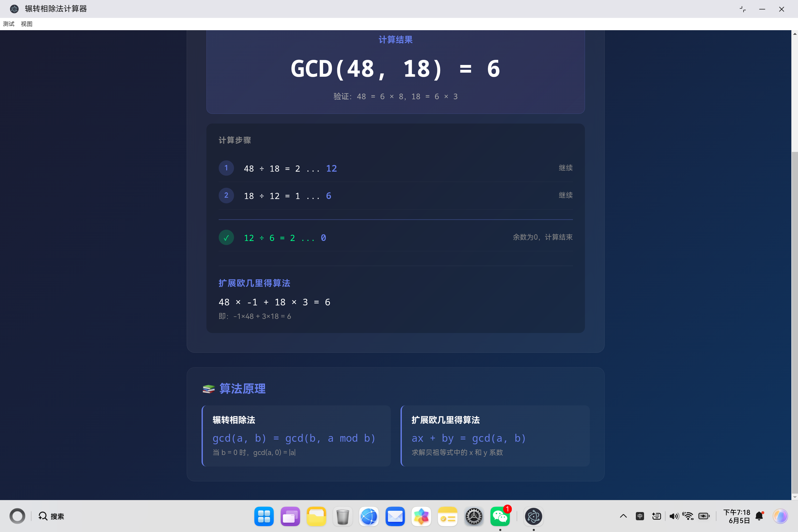This screenshot has width=798, height=532.
Task: Open the clock showing 下午7:18
Action: pos(737,516)
